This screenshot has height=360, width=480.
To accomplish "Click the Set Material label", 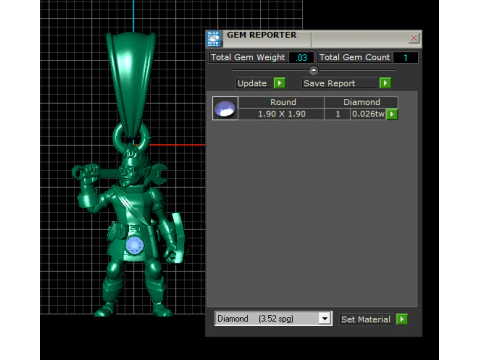I will point(366,319).
